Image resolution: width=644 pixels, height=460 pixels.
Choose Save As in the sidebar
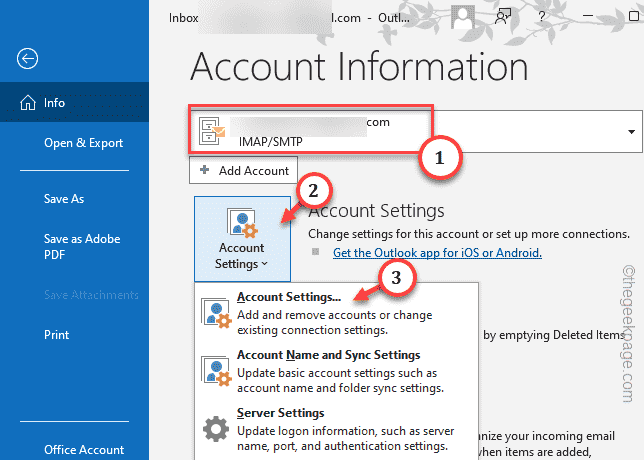[64, 199]
